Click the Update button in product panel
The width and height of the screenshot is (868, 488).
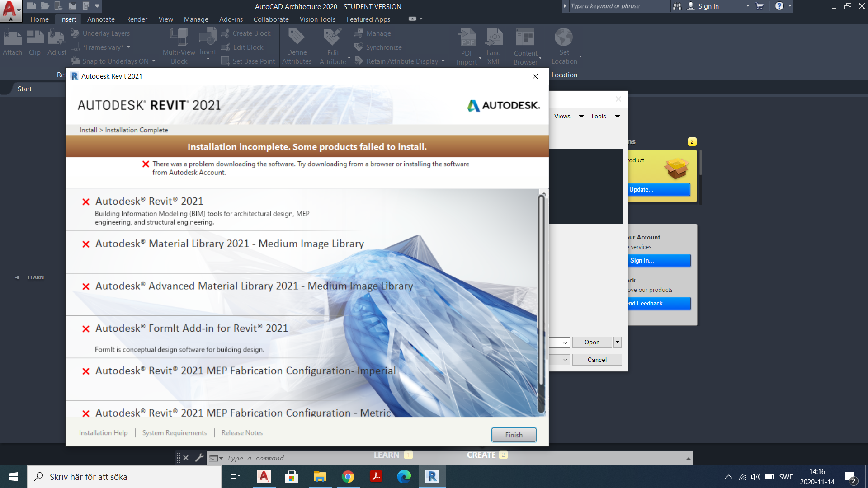[x=659, y=189]
